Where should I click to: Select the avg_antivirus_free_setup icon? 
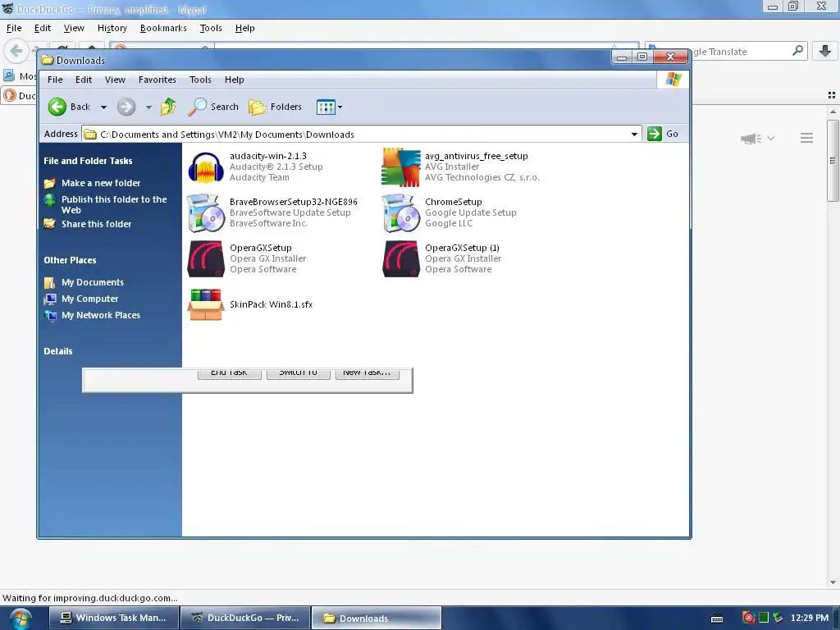(x=400, y=167)
